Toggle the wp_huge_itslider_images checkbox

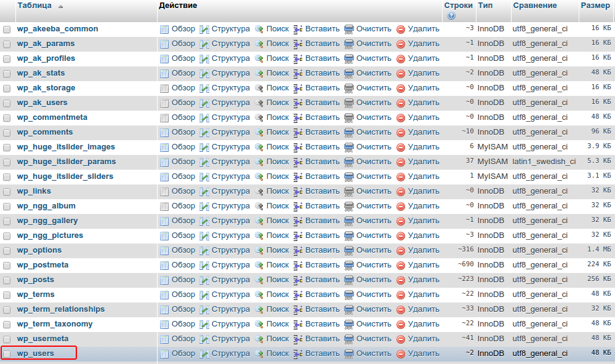point(7,147)
